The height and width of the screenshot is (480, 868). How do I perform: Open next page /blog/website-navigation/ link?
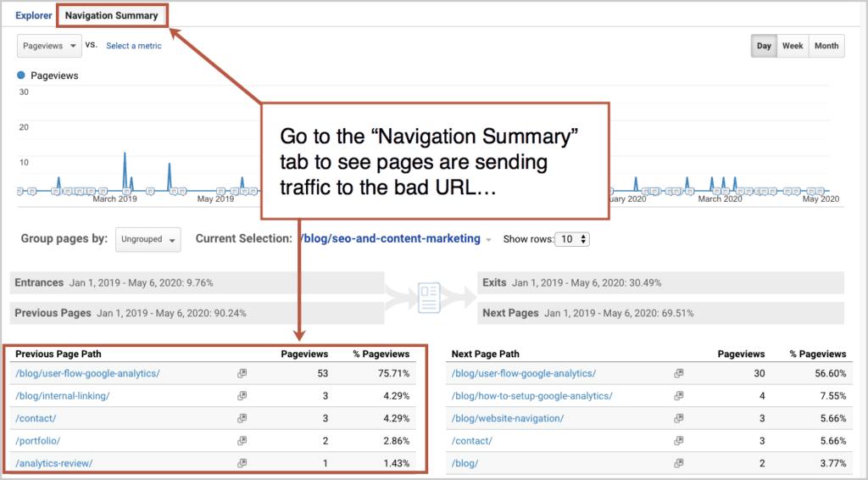(508, 419)
